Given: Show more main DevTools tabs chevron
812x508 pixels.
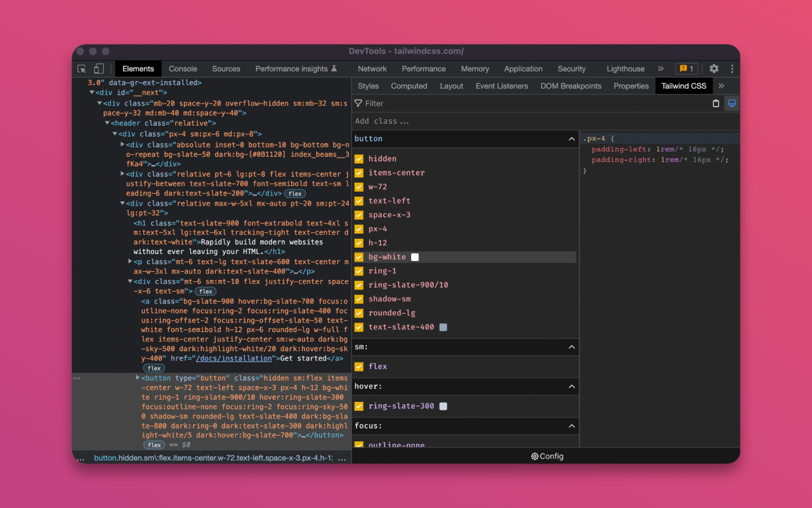Looking at the screenshot, I should pos(660,69).
